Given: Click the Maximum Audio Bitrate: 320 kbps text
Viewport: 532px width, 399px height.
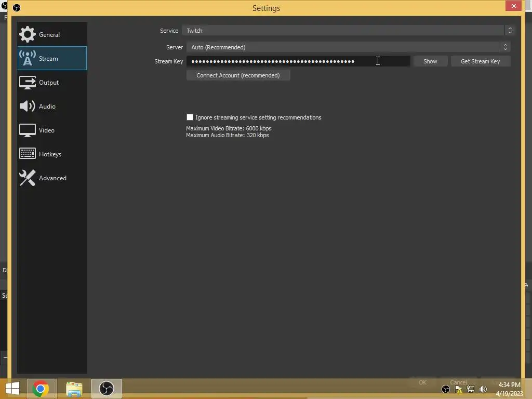Looking at the screenshot, I should (x=228, y=135).
